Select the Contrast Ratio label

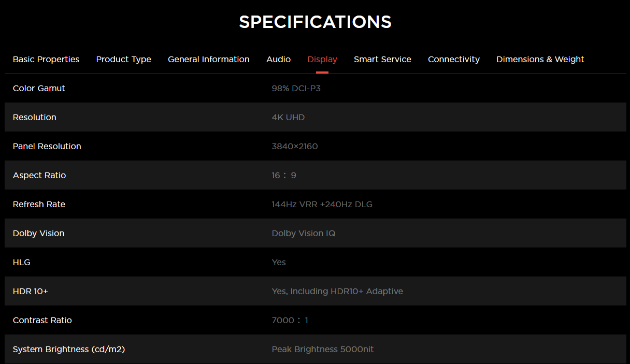coord(42,321)
